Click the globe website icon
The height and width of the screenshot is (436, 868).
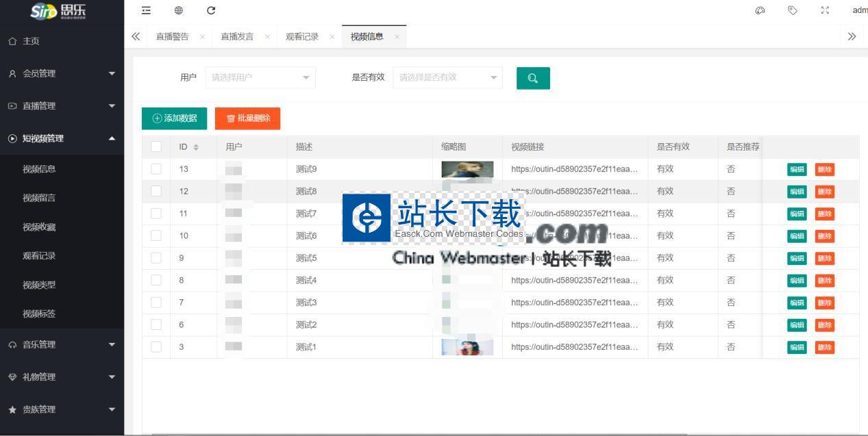[x=179, y=10]
